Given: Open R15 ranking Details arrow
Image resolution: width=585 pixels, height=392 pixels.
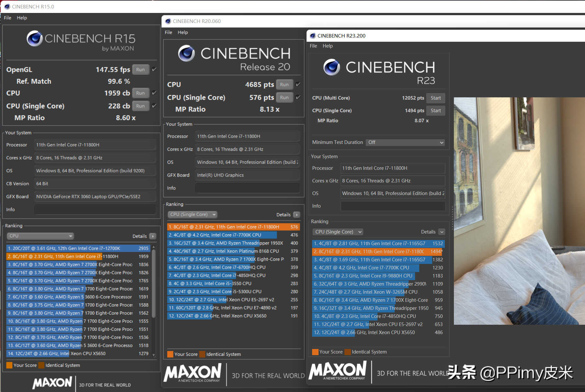Looking at the screenshot, I should click(x=153, y=236).
